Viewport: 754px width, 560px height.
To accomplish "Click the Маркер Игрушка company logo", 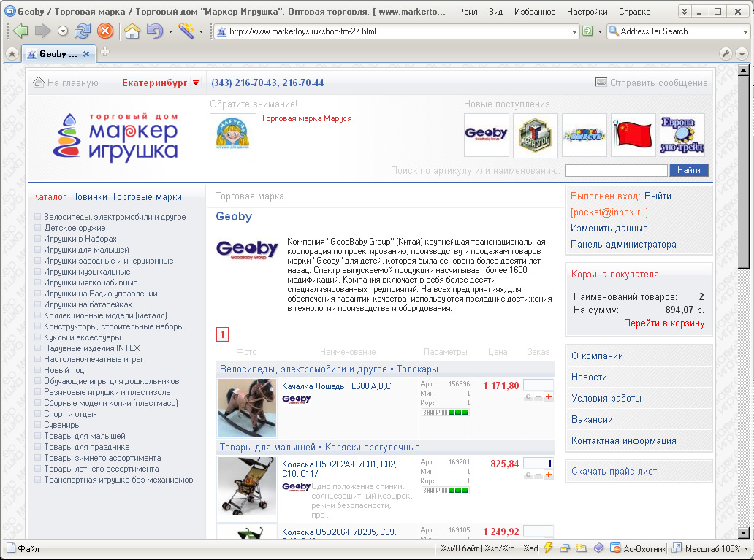I will (x=115, y=137).
